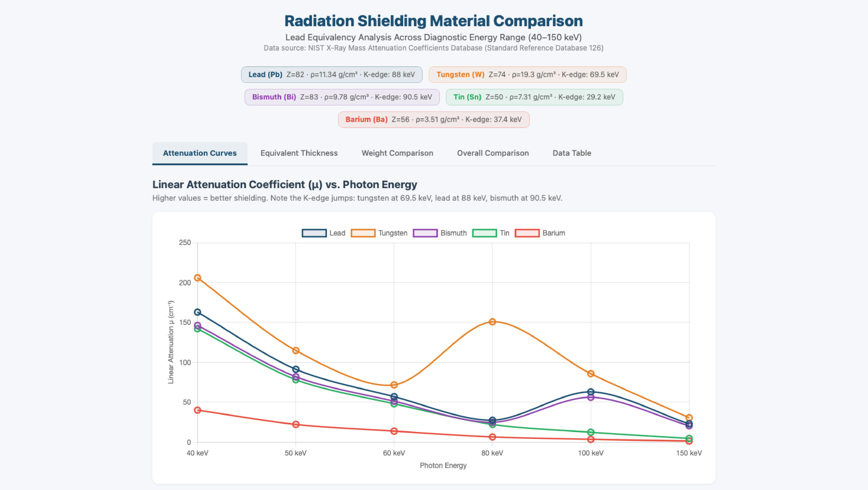Click the Barium (Ba) material badge

[x=434, y=120]
